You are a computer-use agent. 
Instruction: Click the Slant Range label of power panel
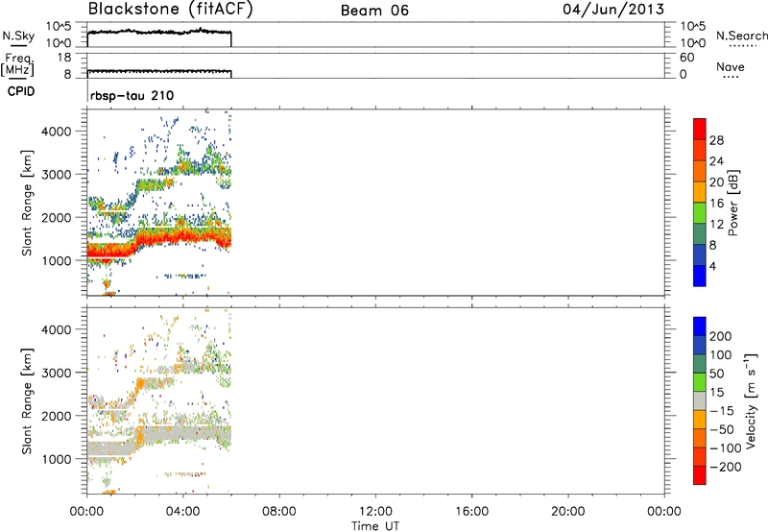pyautogui.click(x=27, y=203)
